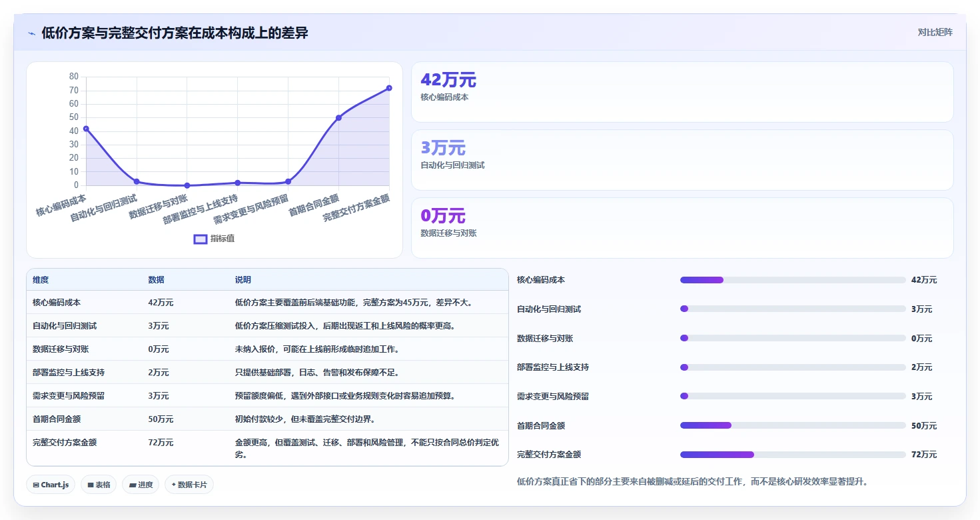Click the header icon beside the title
The width and height of the screenshot is (980, 520).
pyautogui.click(x=32, y=33)
